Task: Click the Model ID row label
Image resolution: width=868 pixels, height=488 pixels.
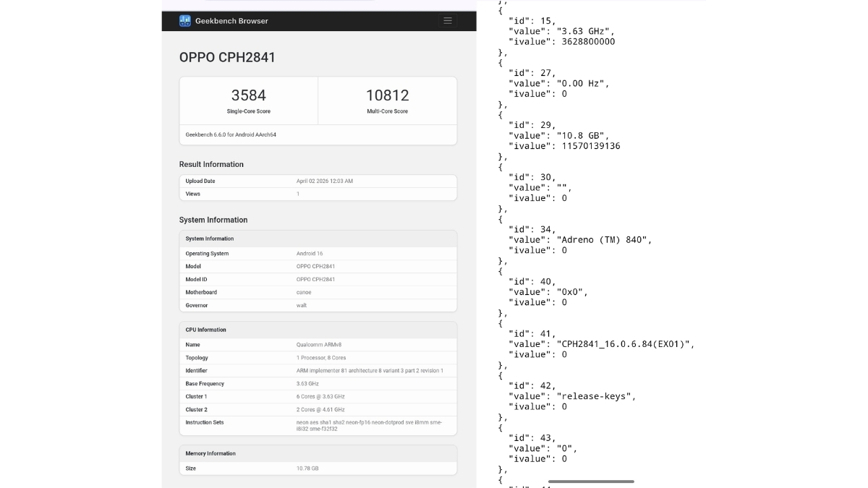Action: pyautogui.click(x=196, y=280)
